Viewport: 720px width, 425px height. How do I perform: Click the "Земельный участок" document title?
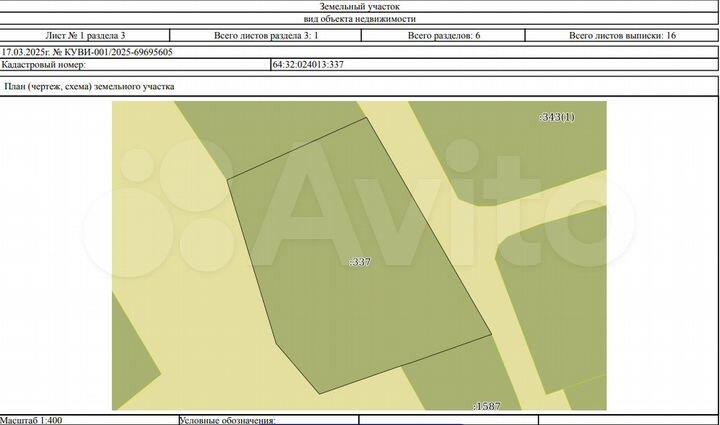point(358,6)
